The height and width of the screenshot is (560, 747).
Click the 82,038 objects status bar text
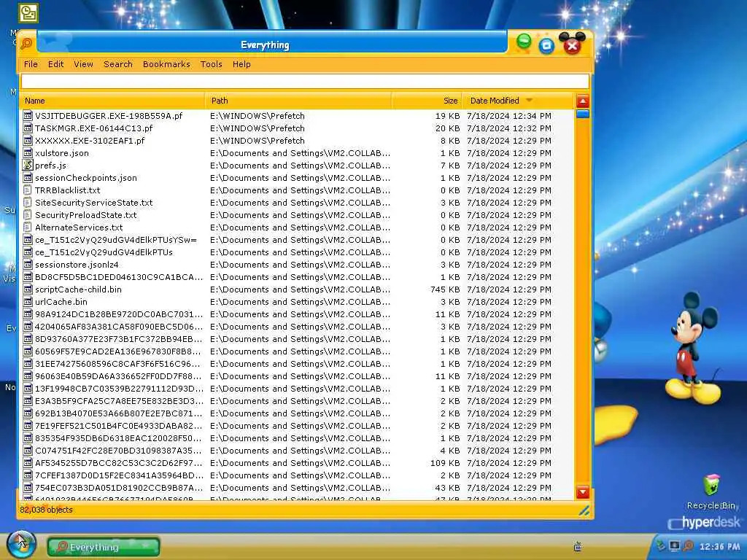click(x=46, y=510)
